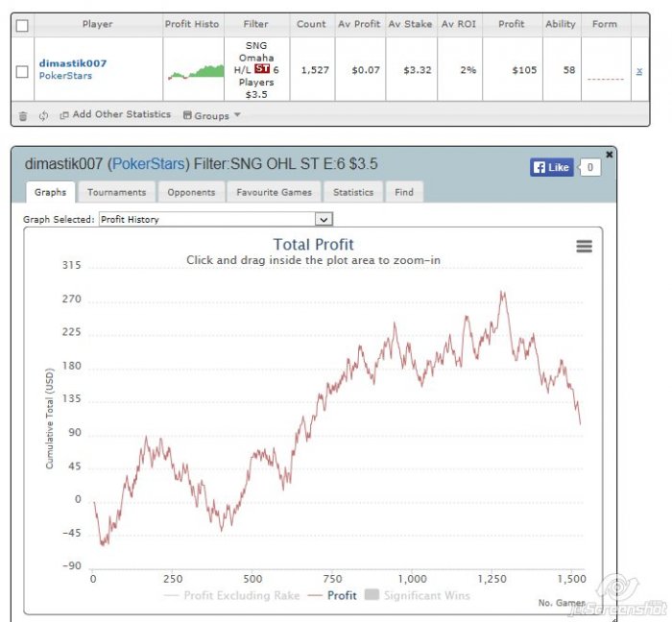Sort by the Count column header

311,24
